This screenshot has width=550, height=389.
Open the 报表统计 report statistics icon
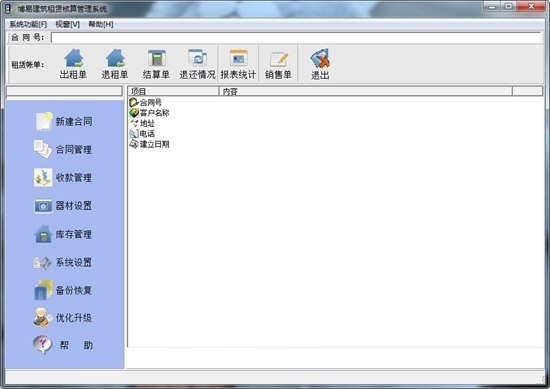coord(239,58)
